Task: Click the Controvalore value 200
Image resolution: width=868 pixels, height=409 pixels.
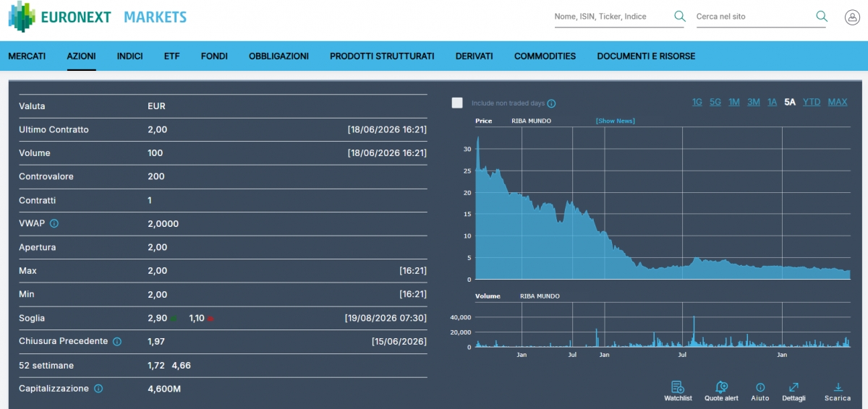Action: 156,176
